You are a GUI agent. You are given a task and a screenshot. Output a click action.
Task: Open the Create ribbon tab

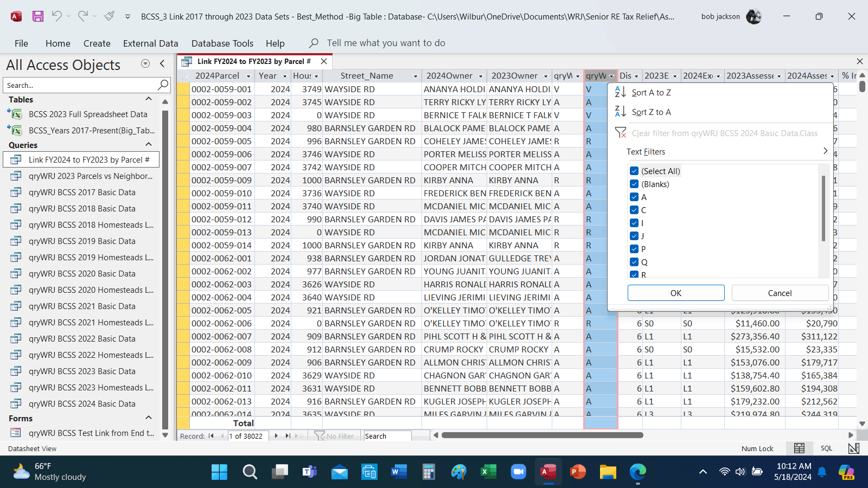point(97,43)
